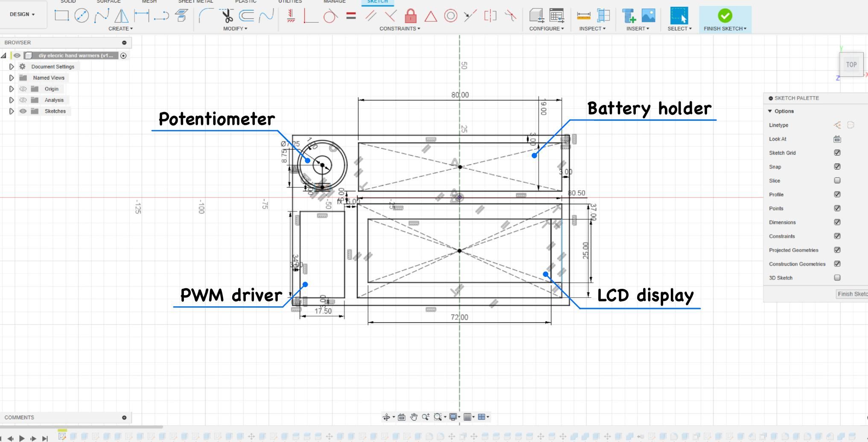The height and width of the screenshot is (442, 868).
Task: Click the green Finish Sketch button
Action: [725, 16]
